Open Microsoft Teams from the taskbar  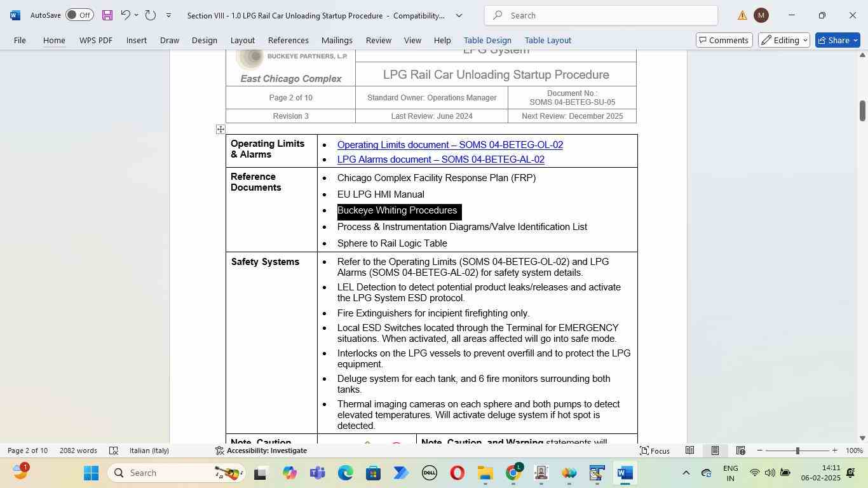pos(317,473)
